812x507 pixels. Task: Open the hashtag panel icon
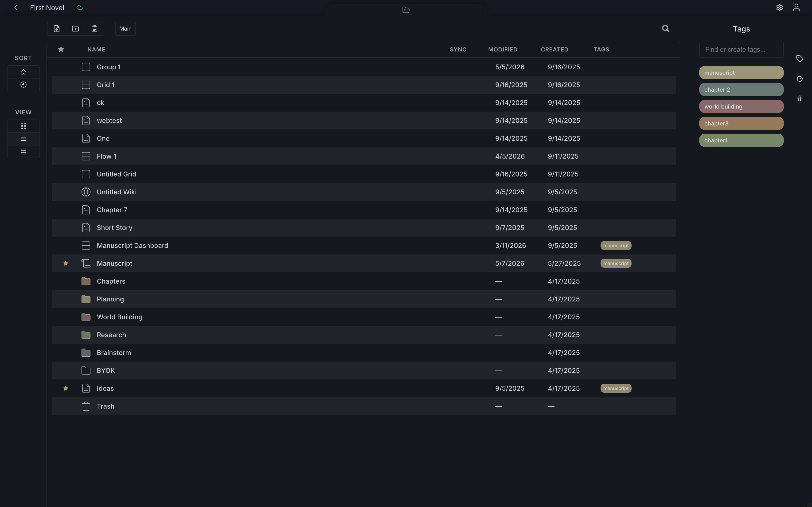point(800,98)
